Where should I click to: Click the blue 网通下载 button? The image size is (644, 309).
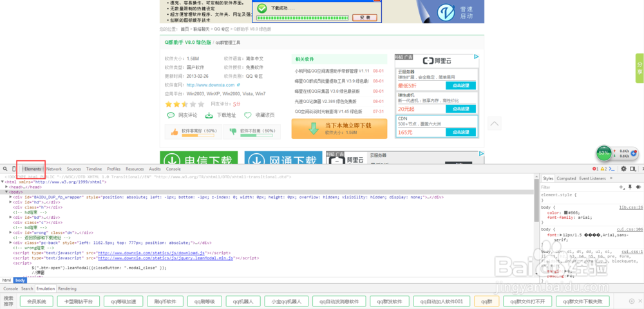(x=283, y=158)
